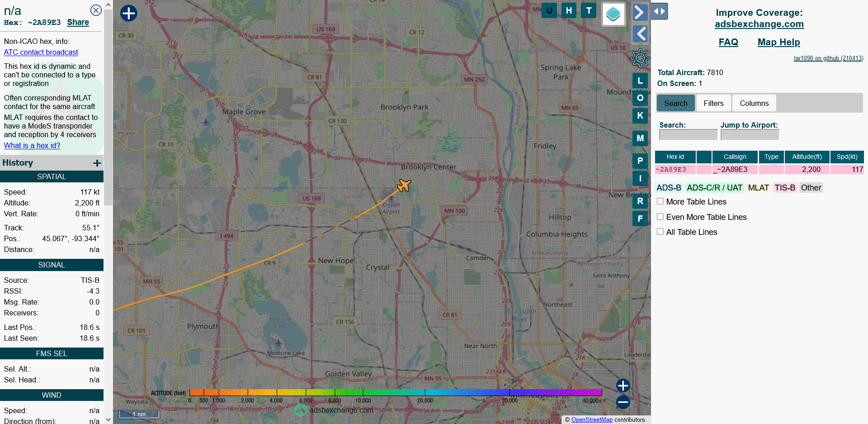Sort table by Type column
Image resolution: width=868 pixels, height=424 pixels.
(x=771, y=157)
